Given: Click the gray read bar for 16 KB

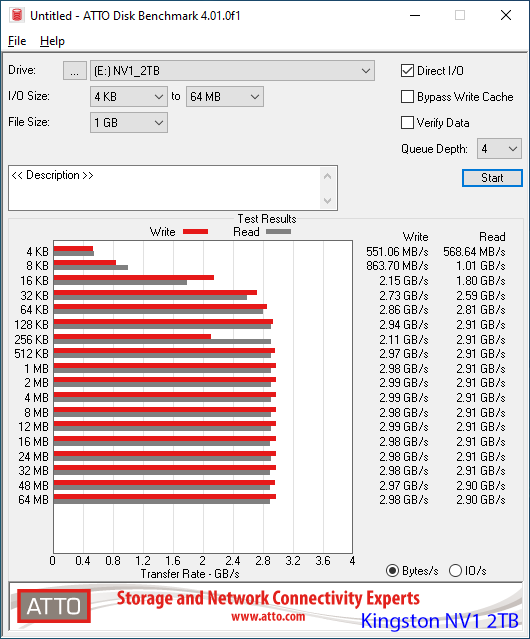Looking at the screenshot, I should pyautogui.click(x=120, y=282).
